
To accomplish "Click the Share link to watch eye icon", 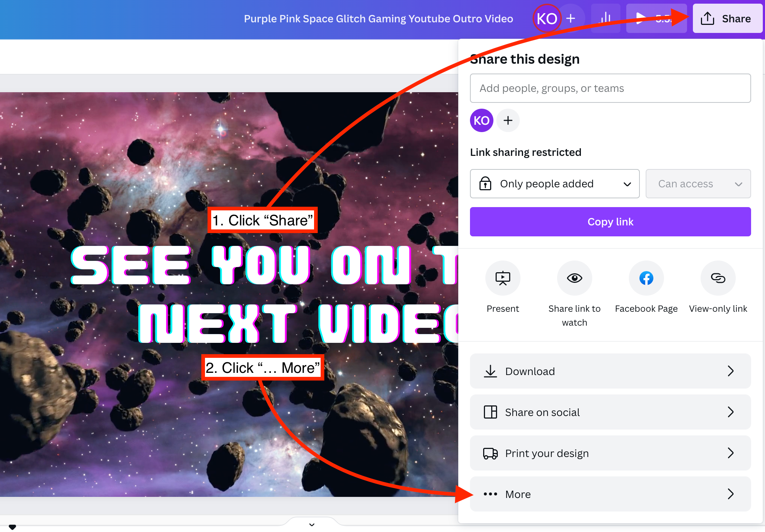I will click(x=574, y=278).
